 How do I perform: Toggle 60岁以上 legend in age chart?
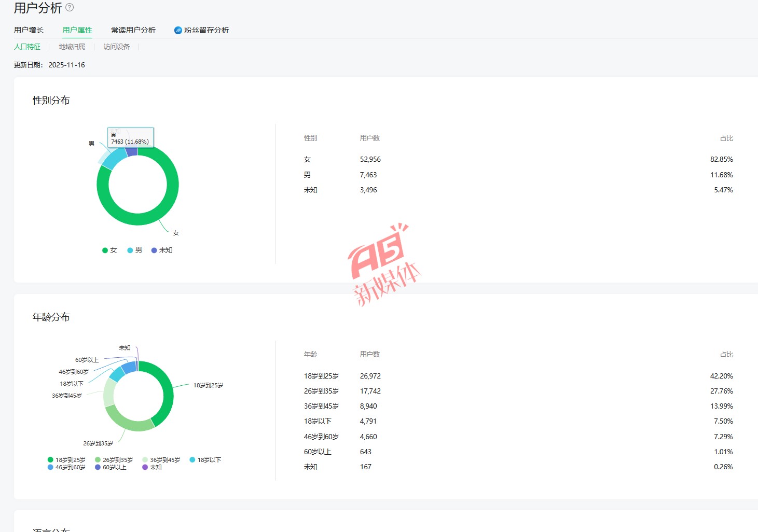tap(111, 467)
